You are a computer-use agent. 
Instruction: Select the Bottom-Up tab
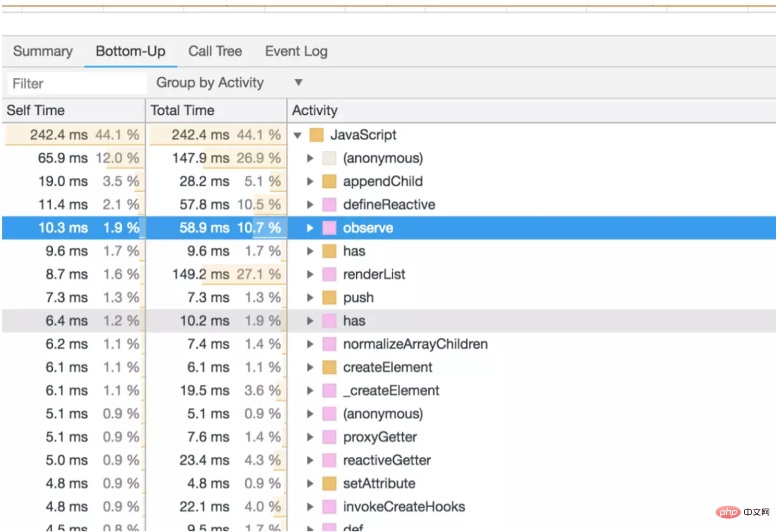pos(131,52)
